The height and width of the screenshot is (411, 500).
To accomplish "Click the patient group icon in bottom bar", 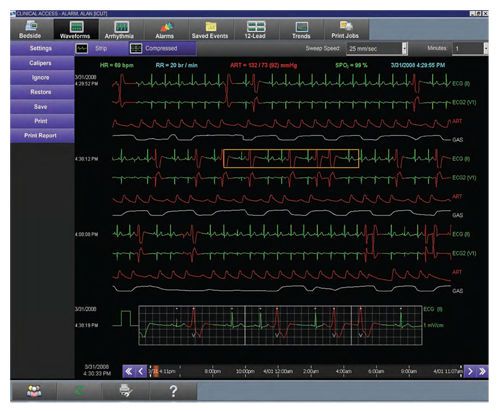I will [34, 391].
